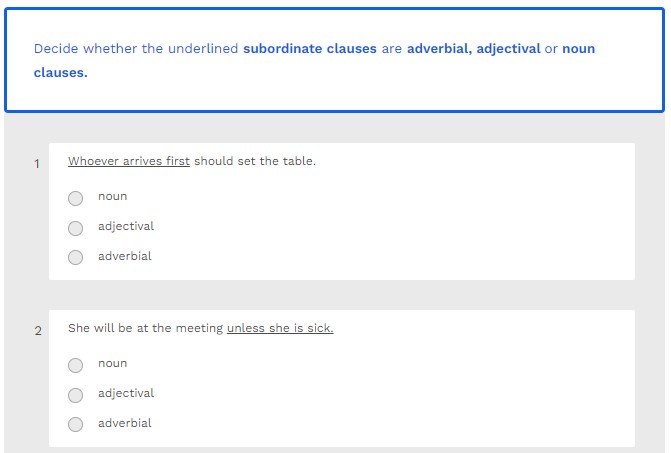Image resolution: width=671 pixels, height=453 pixels.
Task: Click 'She will be at the meeting' text
Action: point(146,328)
